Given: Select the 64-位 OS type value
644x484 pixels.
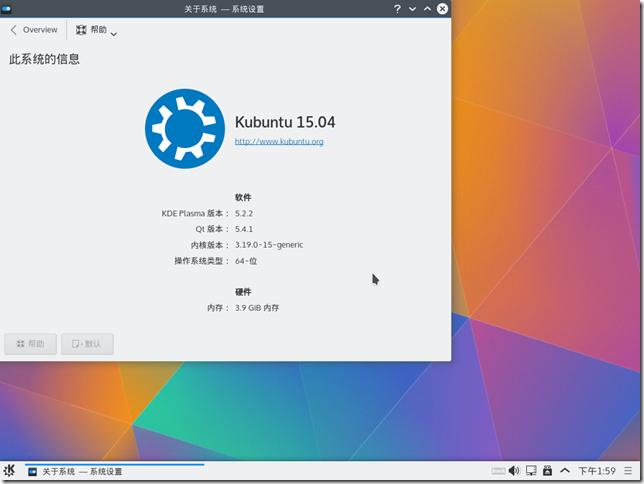Looking at the screenshot, I should point(246,261).
